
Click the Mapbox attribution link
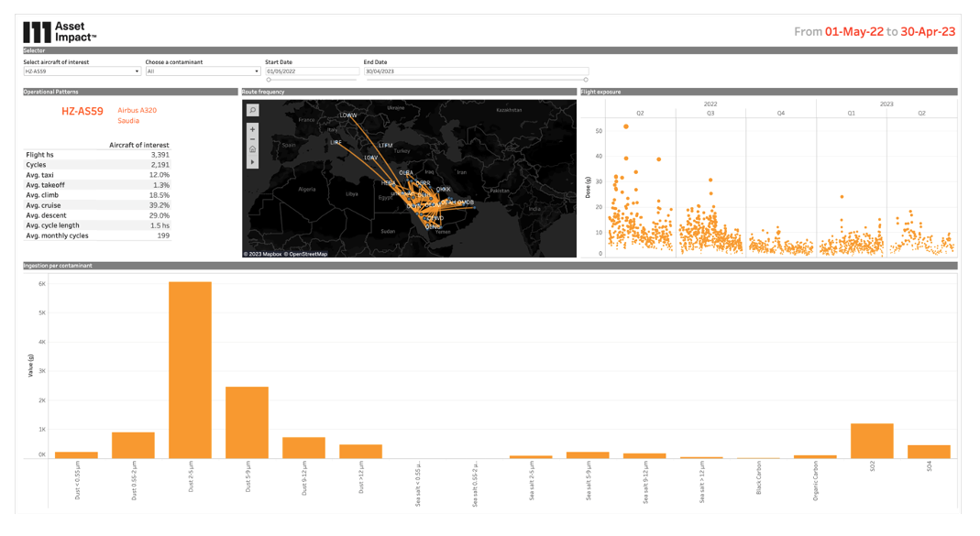click(x=264, y=255)
